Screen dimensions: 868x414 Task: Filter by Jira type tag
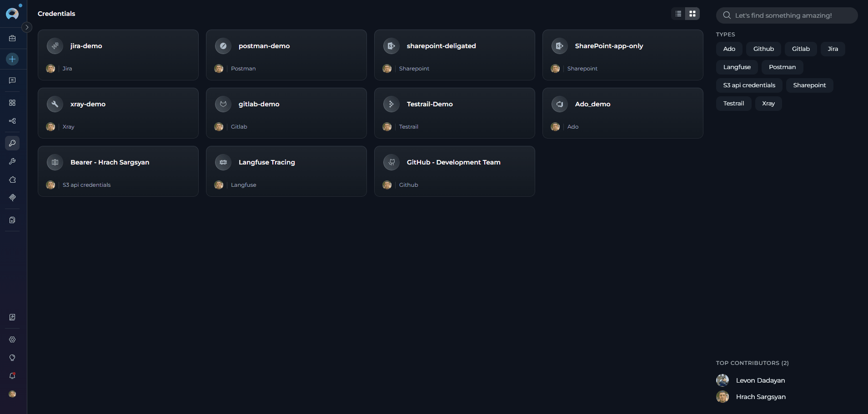point(833,49)
